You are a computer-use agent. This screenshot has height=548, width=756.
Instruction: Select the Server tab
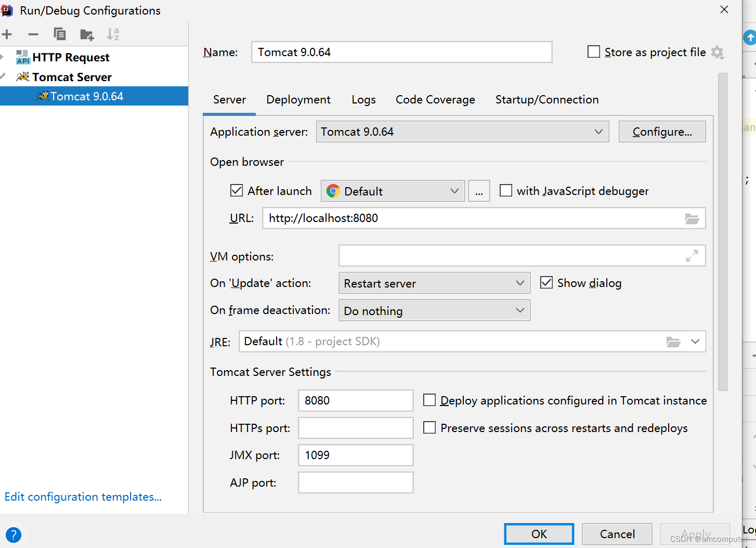coord(229,100)
